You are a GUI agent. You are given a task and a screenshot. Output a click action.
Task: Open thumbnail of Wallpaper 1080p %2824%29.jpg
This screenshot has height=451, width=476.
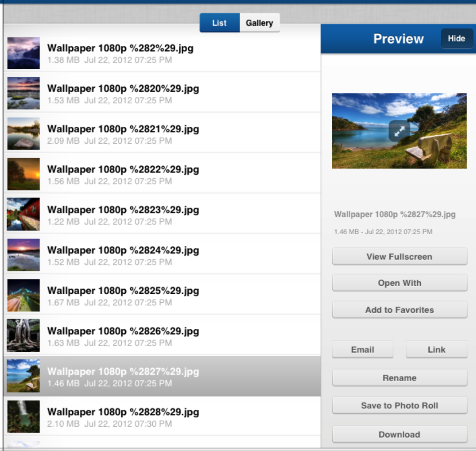click(23, 255)
